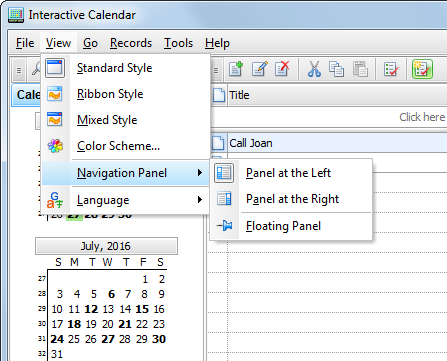Image resolution: width=447 pixels, height=361 pixels.
Task: Select Panel at the Left option
Action: pos(292,173)
